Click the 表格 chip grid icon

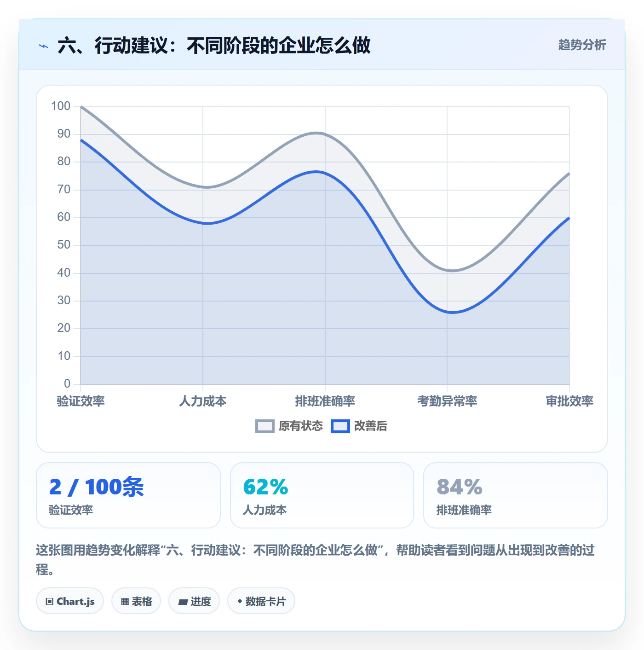pos(125,601)
